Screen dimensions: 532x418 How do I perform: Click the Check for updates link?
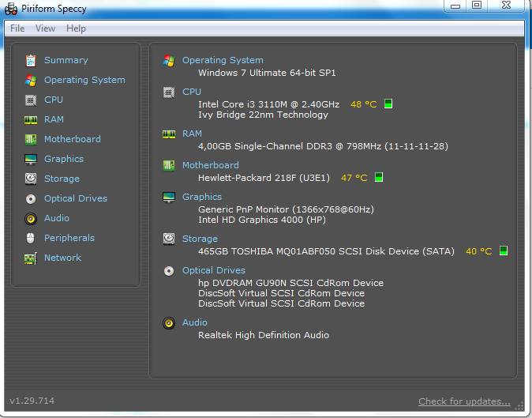[464, 401]
